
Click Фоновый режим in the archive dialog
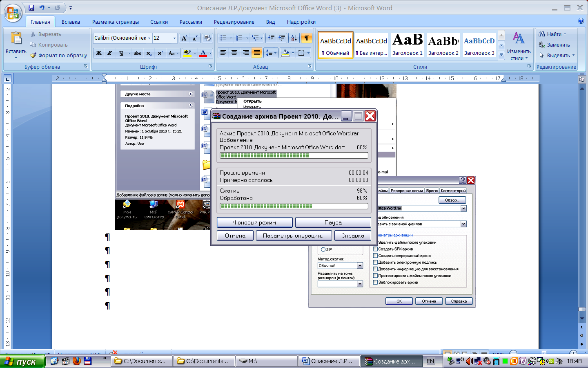pos(255,222)
